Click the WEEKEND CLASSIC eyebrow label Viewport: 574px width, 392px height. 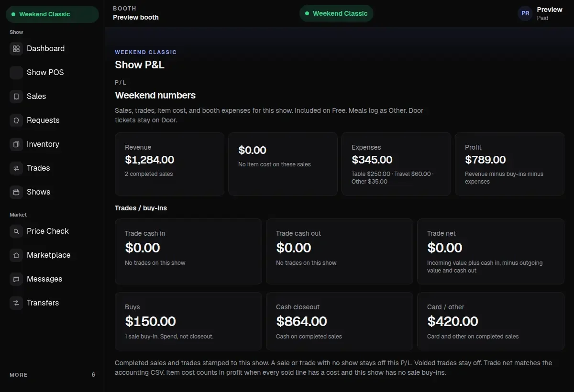[x=146, y=52]
